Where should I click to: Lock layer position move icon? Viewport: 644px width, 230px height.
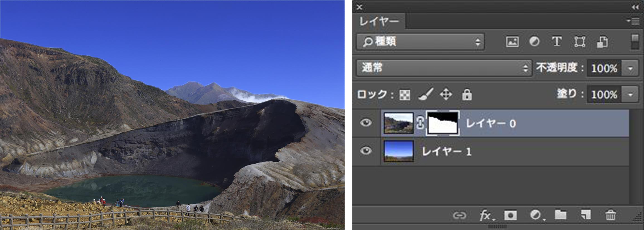(x=446, y=94)
